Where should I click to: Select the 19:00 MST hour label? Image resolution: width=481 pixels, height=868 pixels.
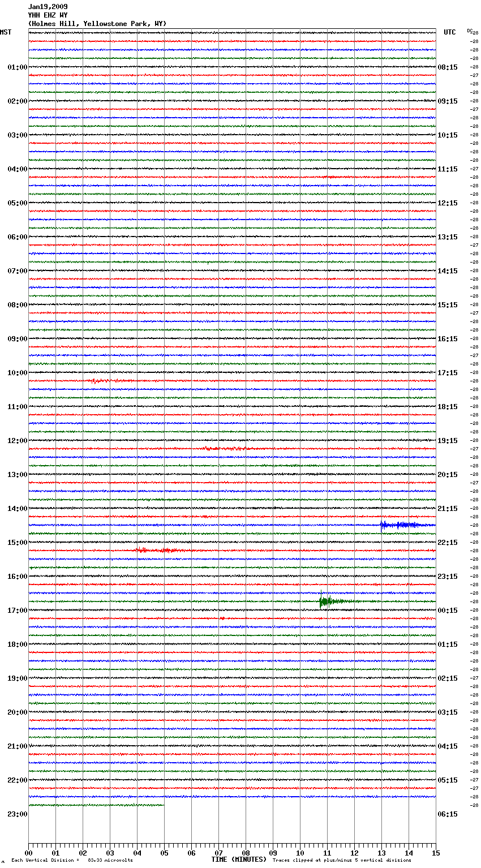point(18,678)
